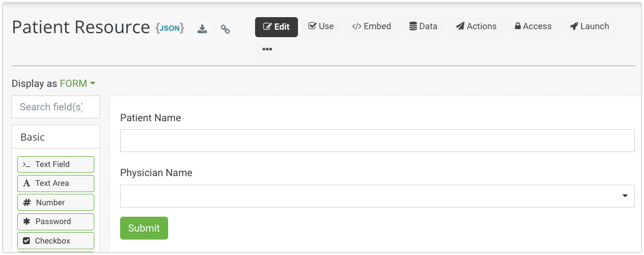Select the Text Area component
The height and width of the screenshot is (255, 644).
[x=55, y=184]
